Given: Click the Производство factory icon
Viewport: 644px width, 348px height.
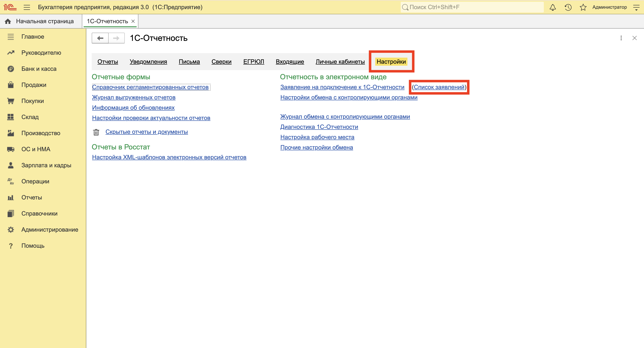Looking at the screenshot, I should pos(11,133).
